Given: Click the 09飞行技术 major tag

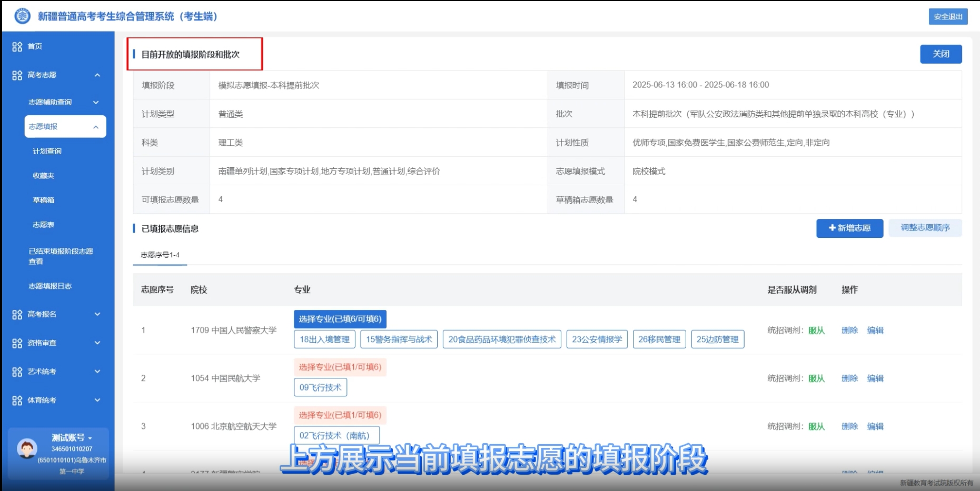Looking at the screenshot, I should [320, 388].
